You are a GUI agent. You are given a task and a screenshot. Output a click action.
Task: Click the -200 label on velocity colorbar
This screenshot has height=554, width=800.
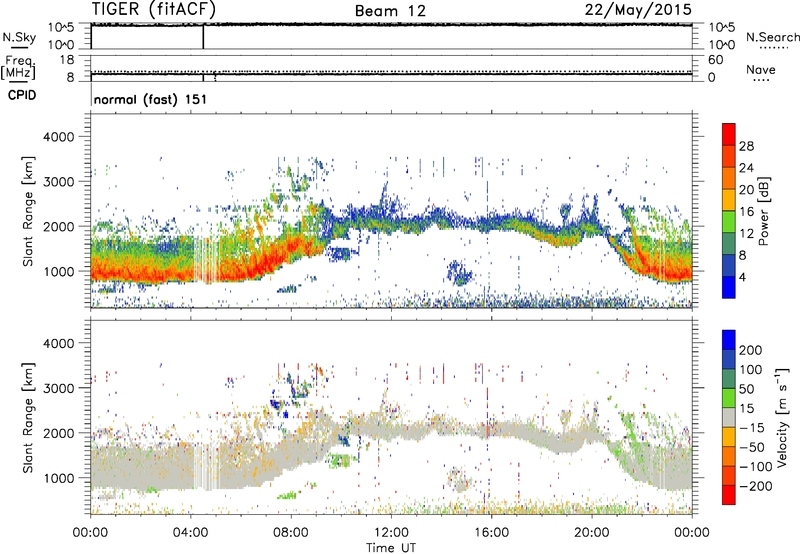pyautogui.click(x=756, y=486)
